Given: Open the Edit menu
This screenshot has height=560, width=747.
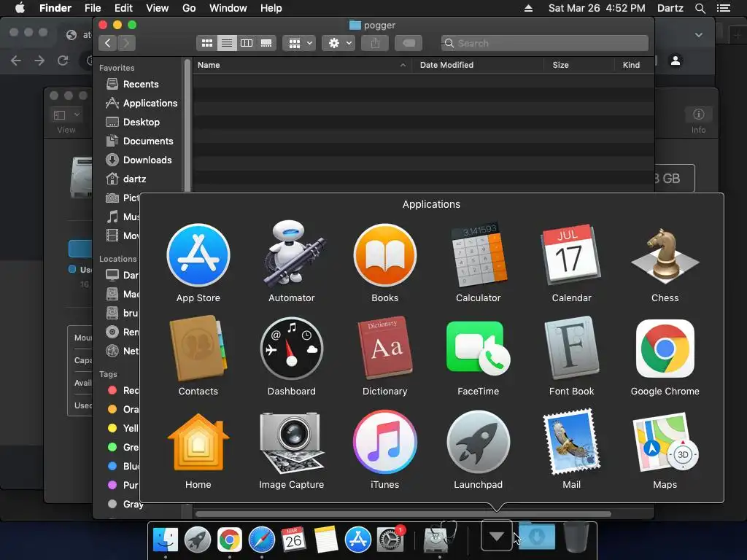Looking at the screenshot, I should coord(123,8).
